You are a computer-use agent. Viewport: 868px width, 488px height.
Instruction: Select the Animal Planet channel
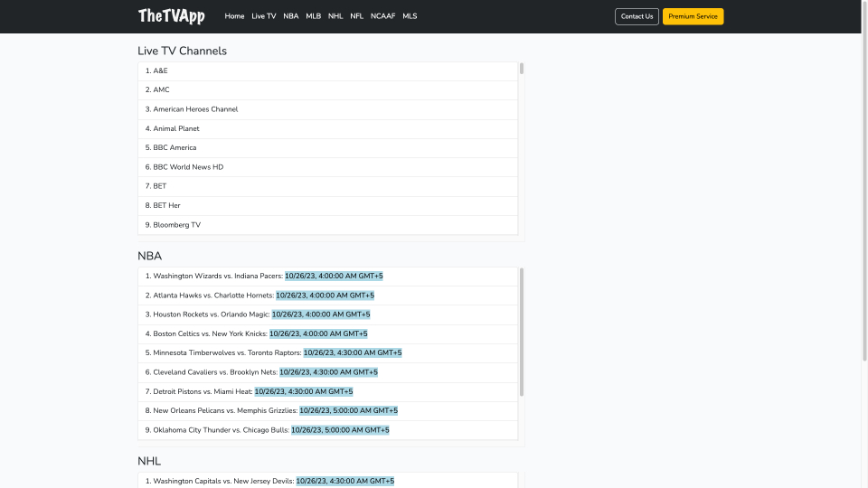click(x=327, y=129)
